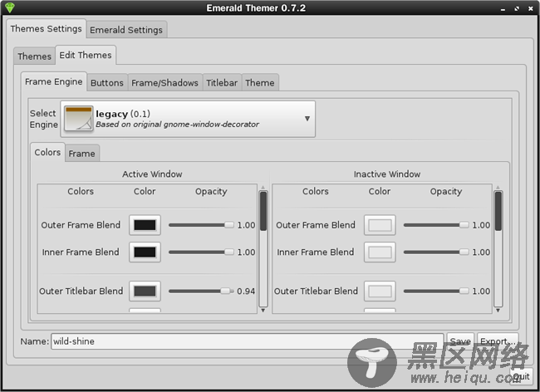The width and height of the screenshot is (540, 392).
Task: Select the Colors engine tab
Action: coord(47,153)
